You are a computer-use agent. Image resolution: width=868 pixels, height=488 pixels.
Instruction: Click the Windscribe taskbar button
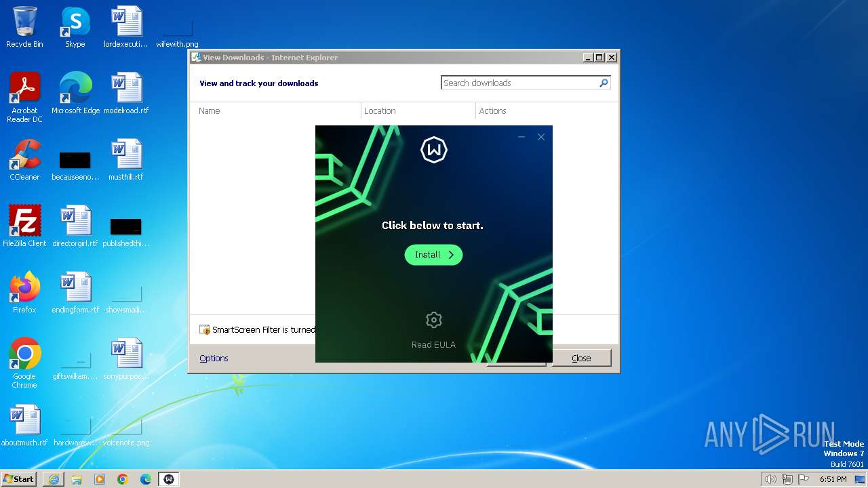(169, 479)
